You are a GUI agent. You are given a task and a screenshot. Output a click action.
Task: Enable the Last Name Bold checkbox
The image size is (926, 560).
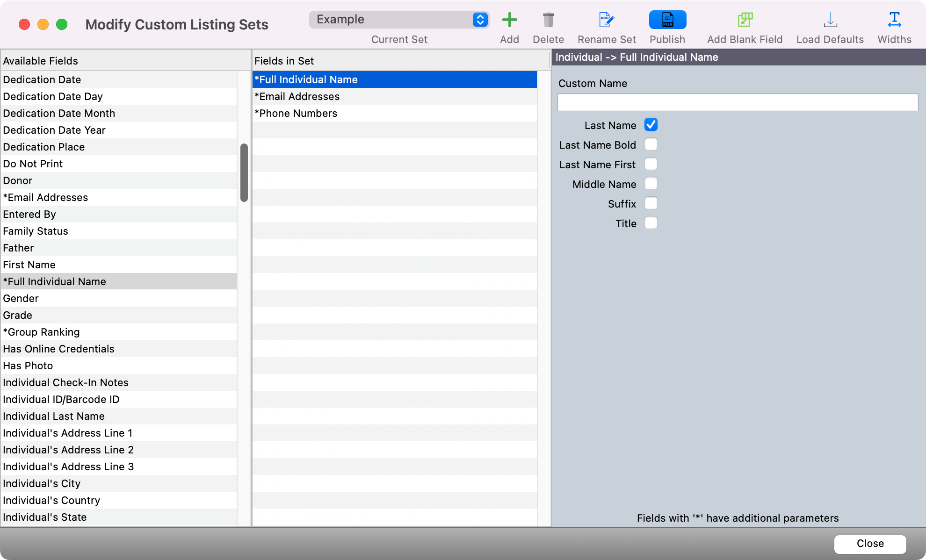coord(651,144)
